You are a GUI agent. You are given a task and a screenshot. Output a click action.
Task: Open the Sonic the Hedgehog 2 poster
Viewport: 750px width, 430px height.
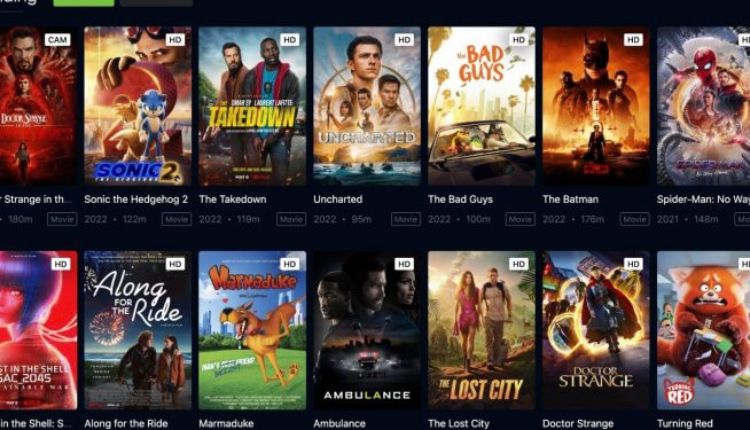coord(138,106)
